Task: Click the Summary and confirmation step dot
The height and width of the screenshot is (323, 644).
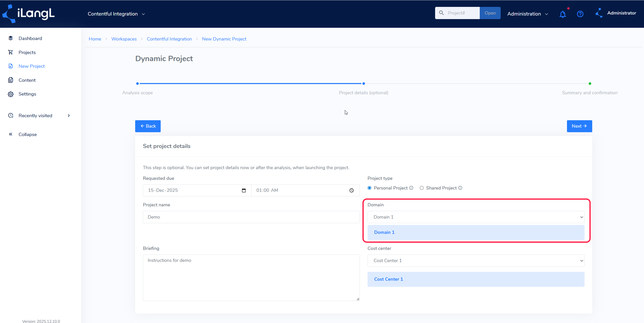Action: tap(590, 84)
